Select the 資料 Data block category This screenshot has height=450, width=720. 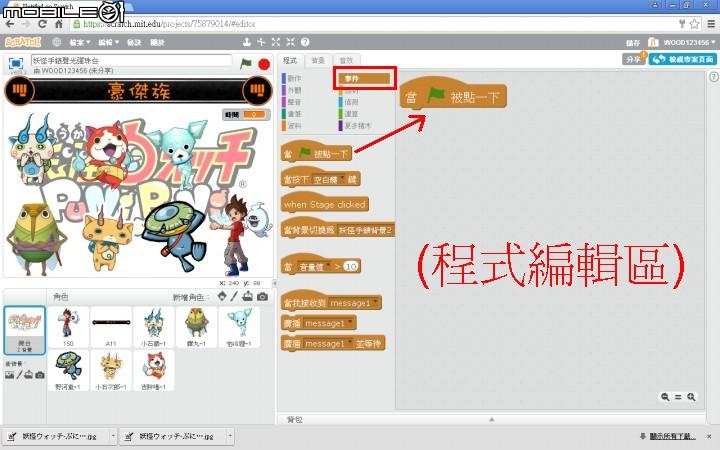point(294,125)
